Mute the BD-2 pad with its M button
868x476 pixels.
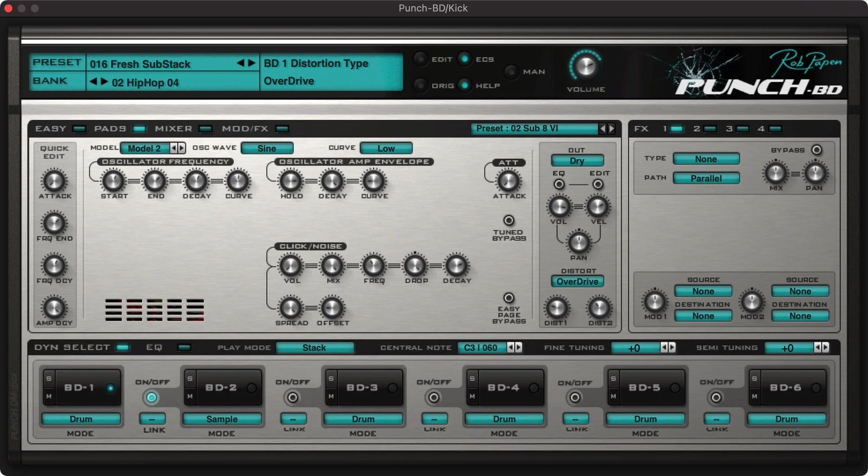point(190,396)
